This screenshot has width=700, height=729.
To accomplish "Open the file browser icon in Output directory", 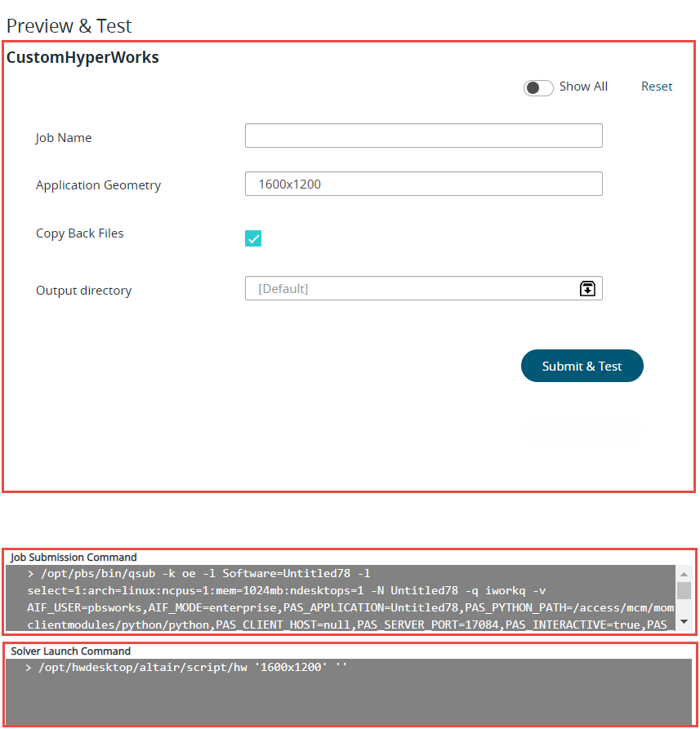I will (587, 288).
